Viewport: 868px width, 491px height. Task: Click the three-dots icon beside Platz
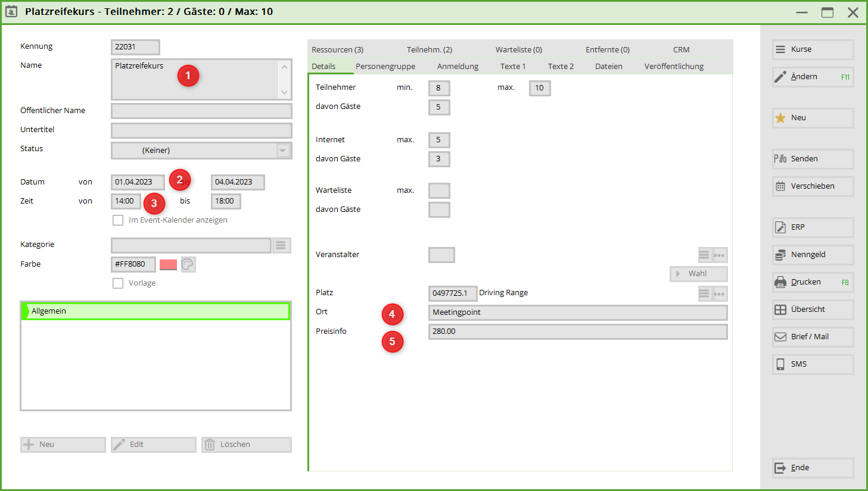tap(720, 293)
